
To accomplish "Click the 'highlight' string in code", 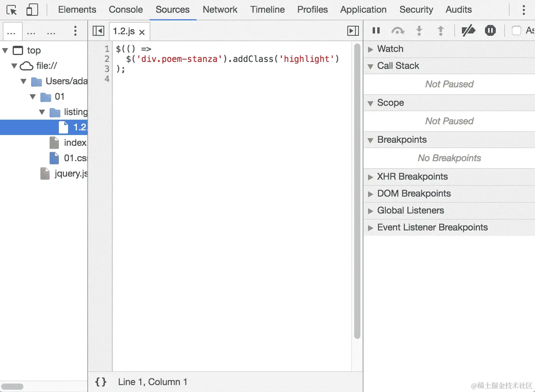I will [x=307, y=59].
